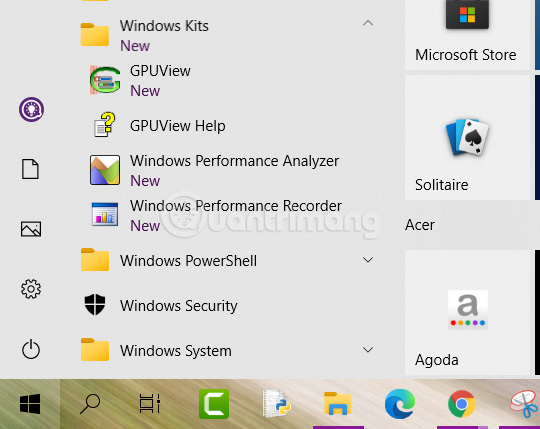Launch Windows Performance Recorder icon
This screenshot has width=540, height=429.
105,214
